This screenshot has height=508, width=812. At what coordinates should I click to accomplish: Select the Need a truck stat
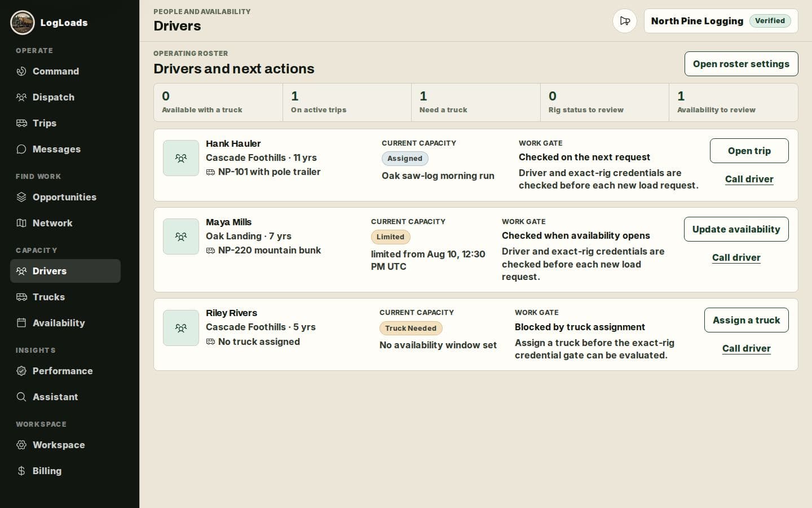(x=476, y=102)
